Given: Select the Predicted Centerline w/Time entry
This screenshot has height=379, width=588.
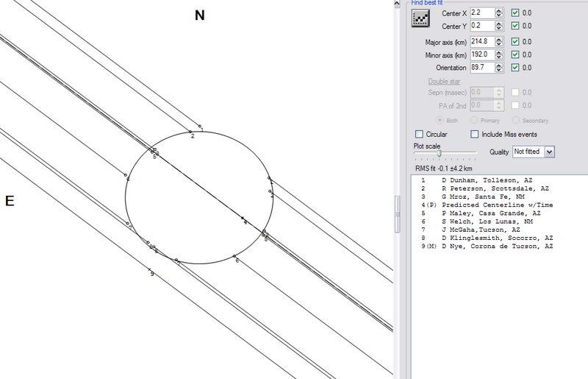Looking at the screenshot, I should [x=496, y=205].
